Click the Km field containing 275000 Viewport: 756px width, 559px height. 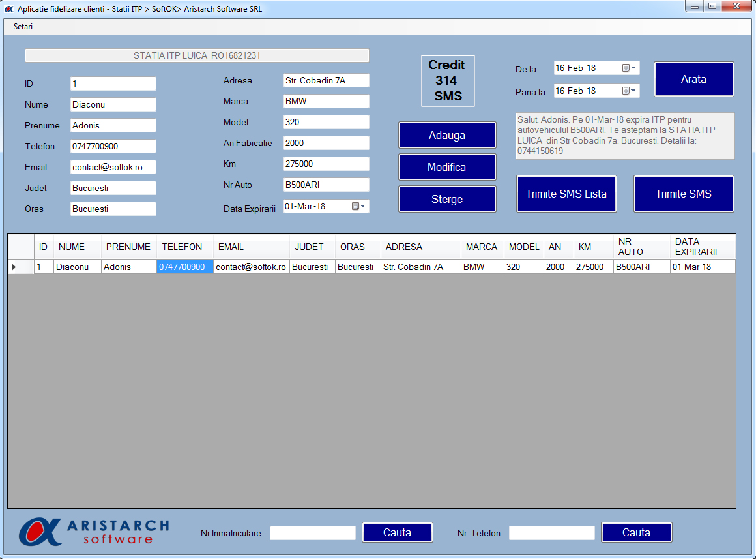(x=327, y=164)
